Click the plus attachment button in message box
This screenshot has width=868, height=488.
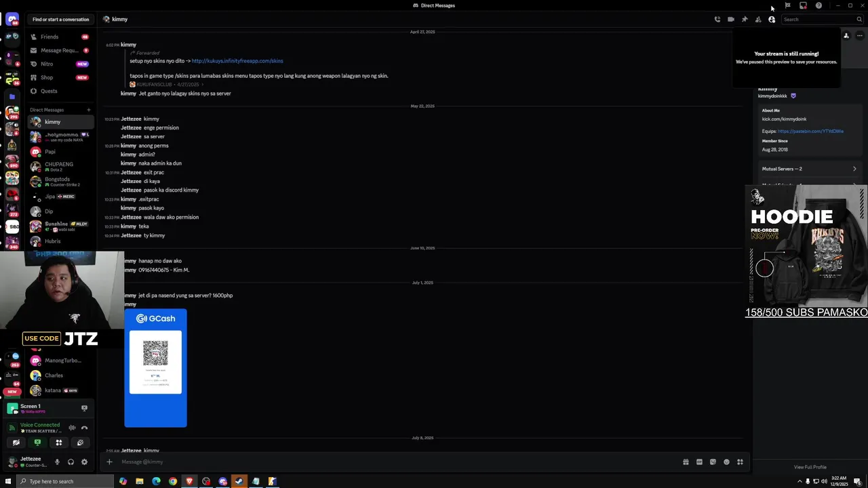point(109,462)
